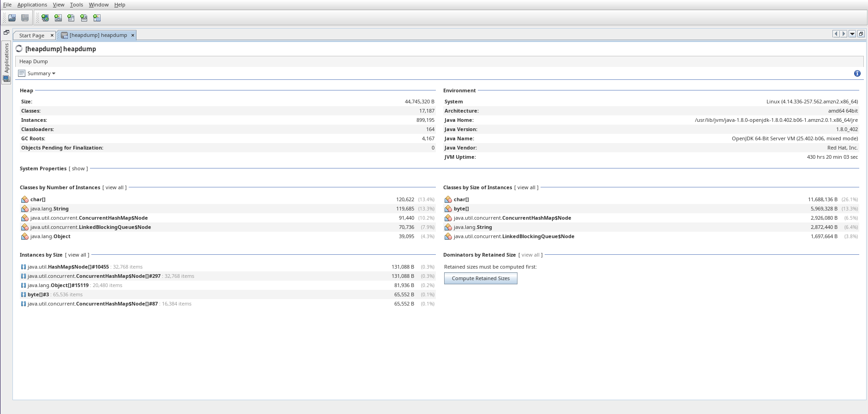Screen dimensions: 868x414
Task: Click the Add VM Coredump icon
Action: coord(71,18)
